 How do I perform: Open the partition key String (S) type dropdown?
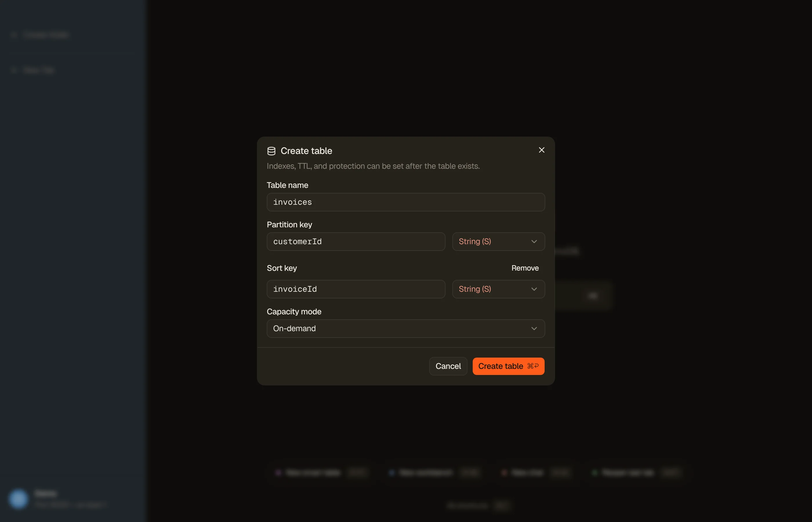(x=499, y=241)
